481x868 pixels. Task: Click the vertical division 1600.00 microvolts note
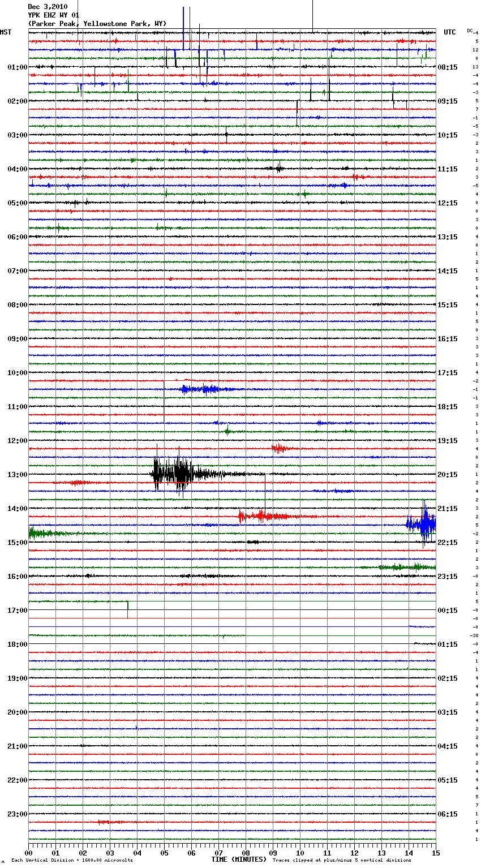[x=72, y=860]
